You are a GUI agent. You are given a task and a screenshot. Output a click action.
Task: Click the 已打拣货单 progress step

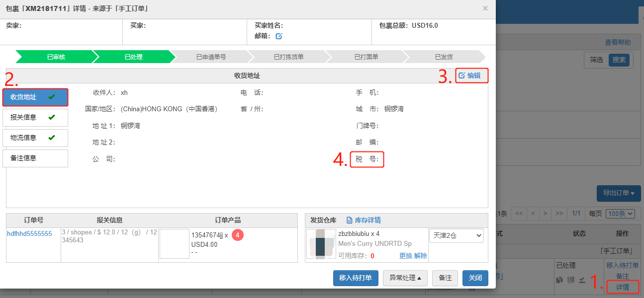(288, 57)
